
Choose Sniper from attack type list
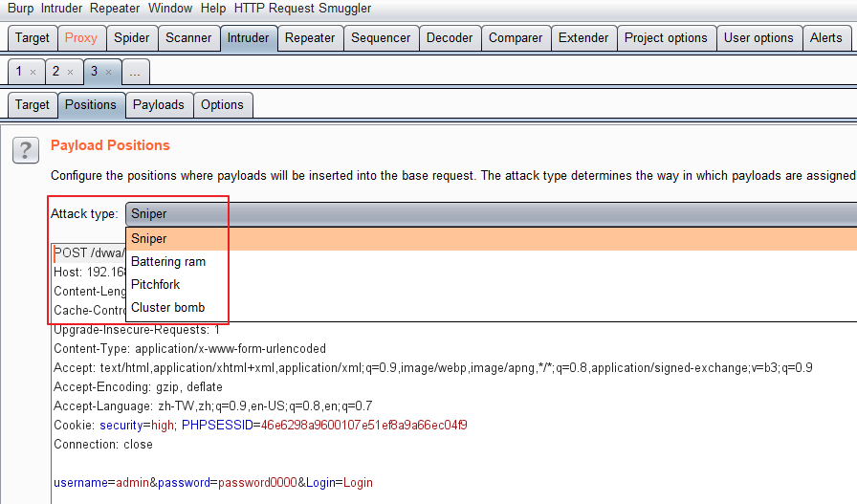tap(491, 239)
